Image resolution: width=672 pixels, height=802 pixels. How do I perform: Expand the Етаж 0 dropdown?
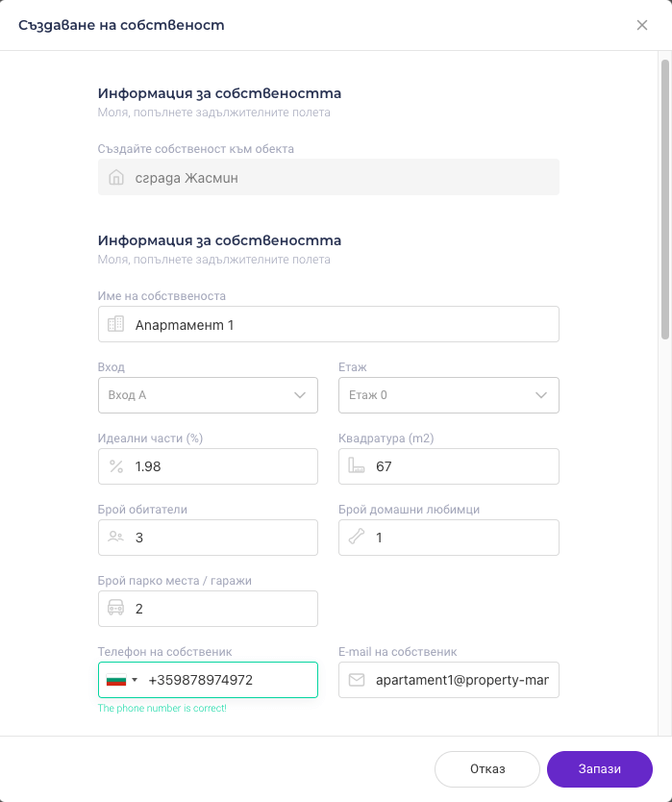coord(449,395)
